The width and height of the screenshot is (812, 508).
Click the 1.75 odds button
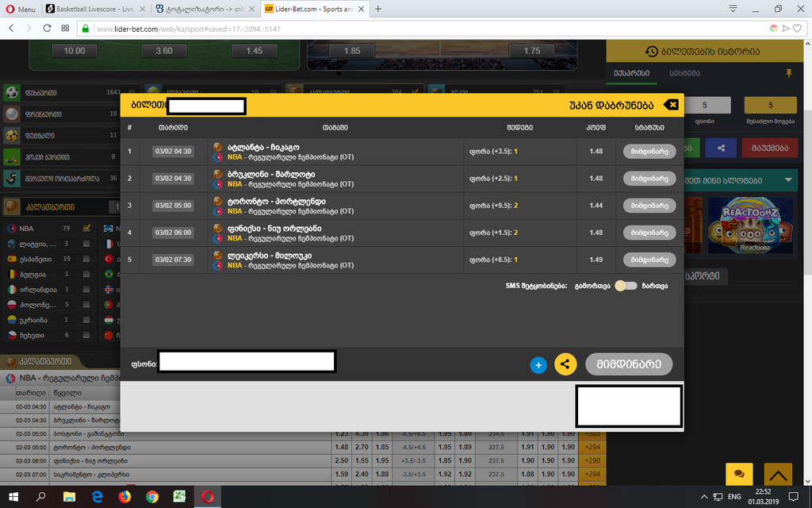coord(532,51)
